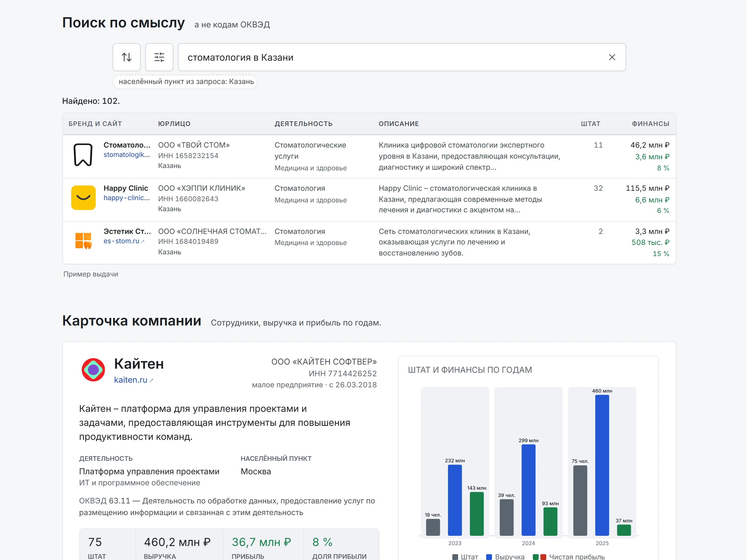
Task: Click the sort arrows button
Action: click(126, 57)
